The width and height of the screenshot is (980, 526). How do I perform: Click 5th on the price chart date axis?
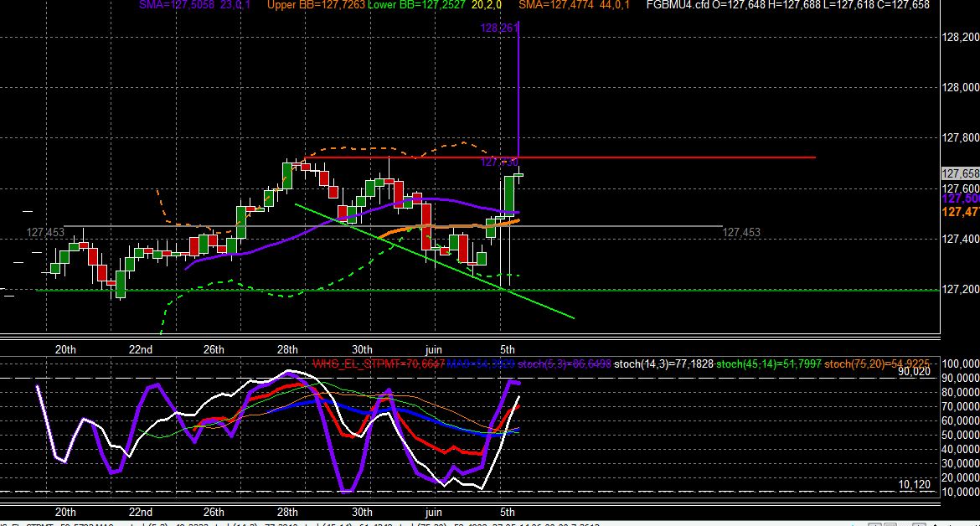pyautogui.click(x=508, y=349)
